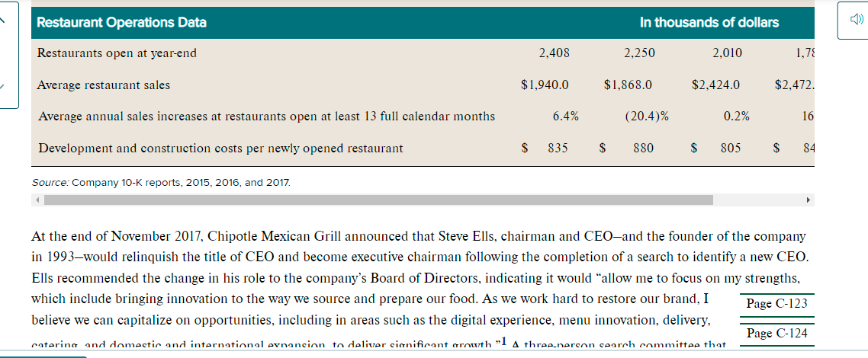Click the reading progress bar at the bottom left
The height and width of the screenshot is (358, 868).
click(43, 356)
